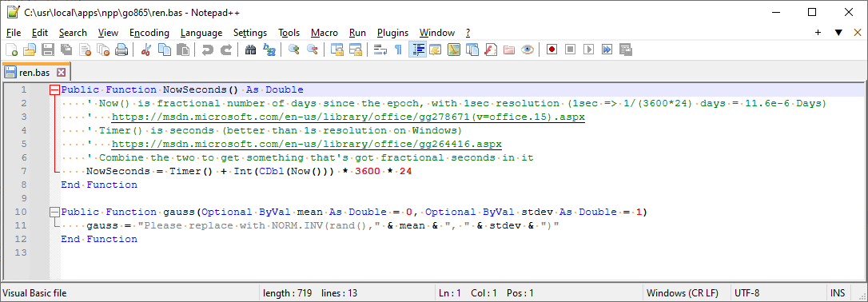Open the Replace dialog icon
The width and height of the screenshot is (868, 302).
[269, 50]
